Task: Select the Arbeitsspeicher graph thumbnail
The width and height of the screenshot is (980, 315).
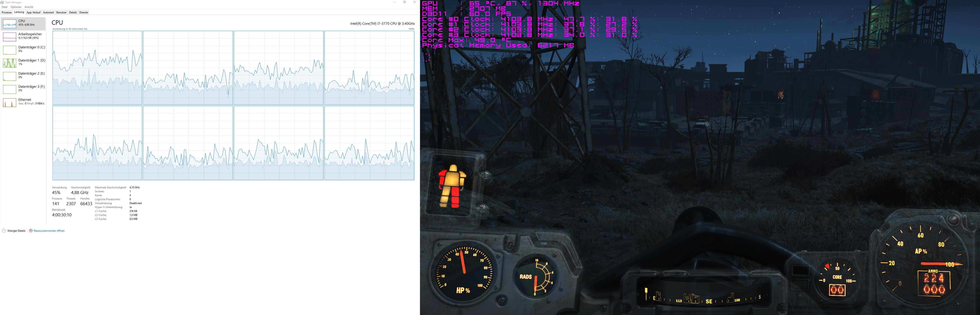Action: (x=9, y=37)
